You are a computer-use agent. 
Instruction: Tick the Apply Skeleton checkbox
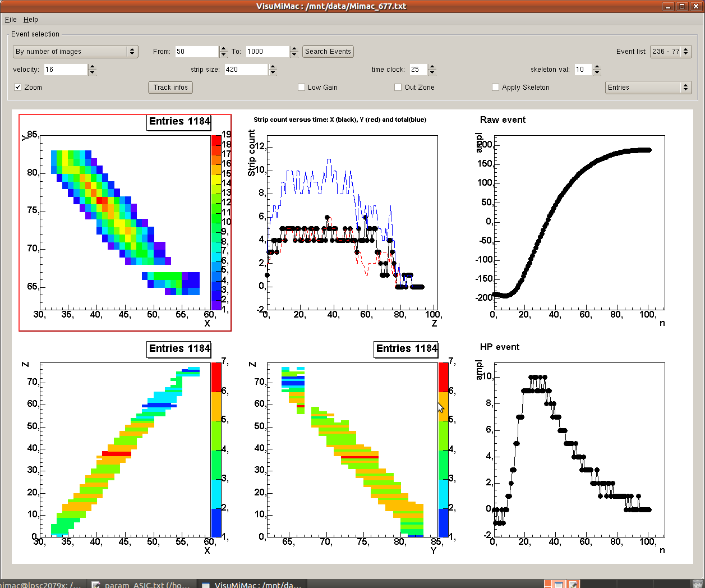(x=496, y=88)
